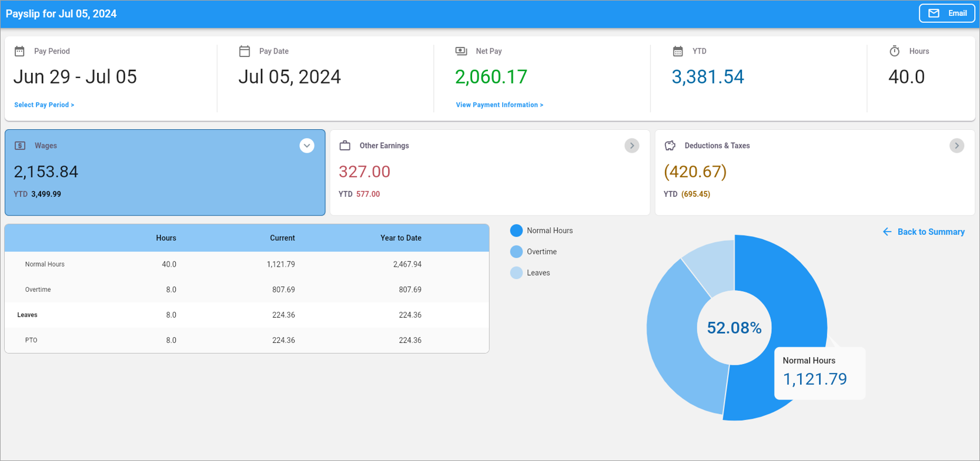Image resolution: width=980 pixels, height=461 pixels.
Task: Select the Other Earnings card
Action: point(490,173)
